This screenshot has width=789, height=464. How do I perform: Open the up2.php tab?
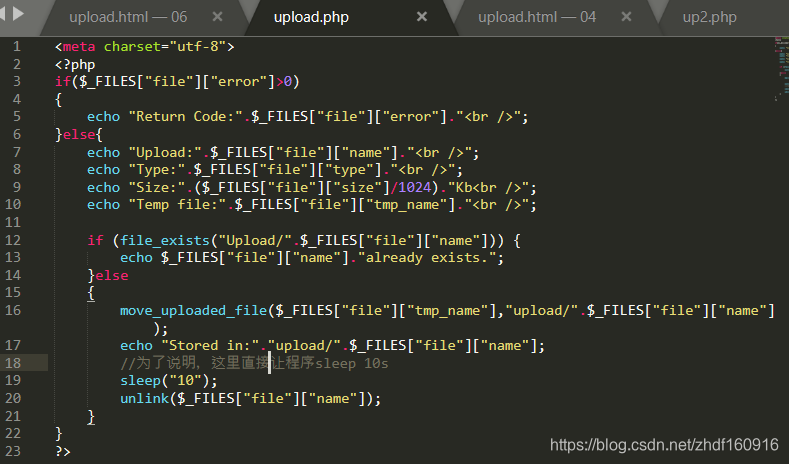709,17
